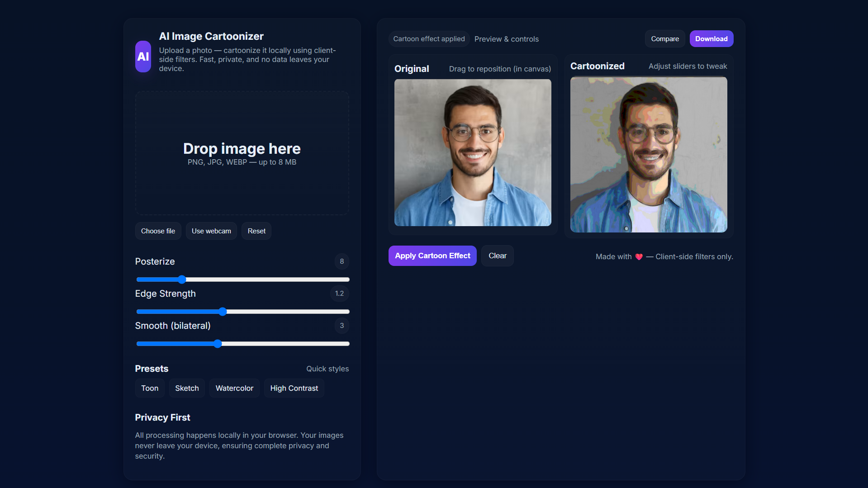This screenshot has height=488, width=868.
Task: Apply the Toon preset
Action: [x=150, y=389]
